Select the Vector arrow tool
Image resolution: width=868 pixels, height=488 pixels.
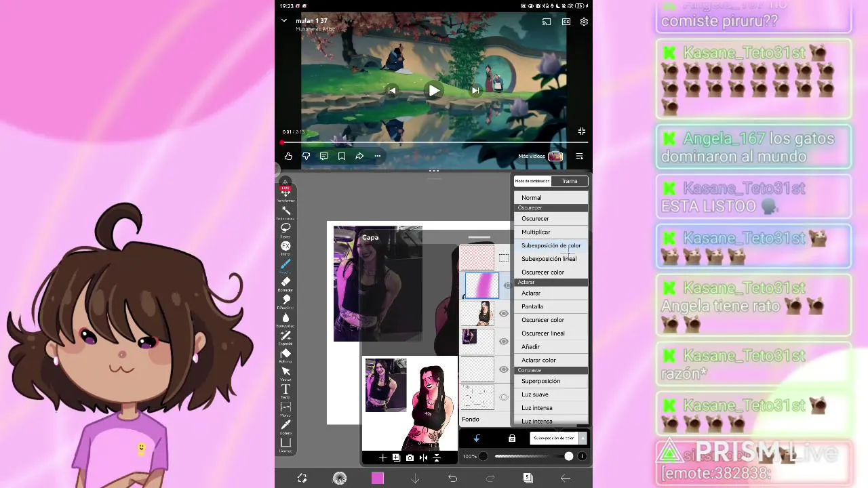285,372
